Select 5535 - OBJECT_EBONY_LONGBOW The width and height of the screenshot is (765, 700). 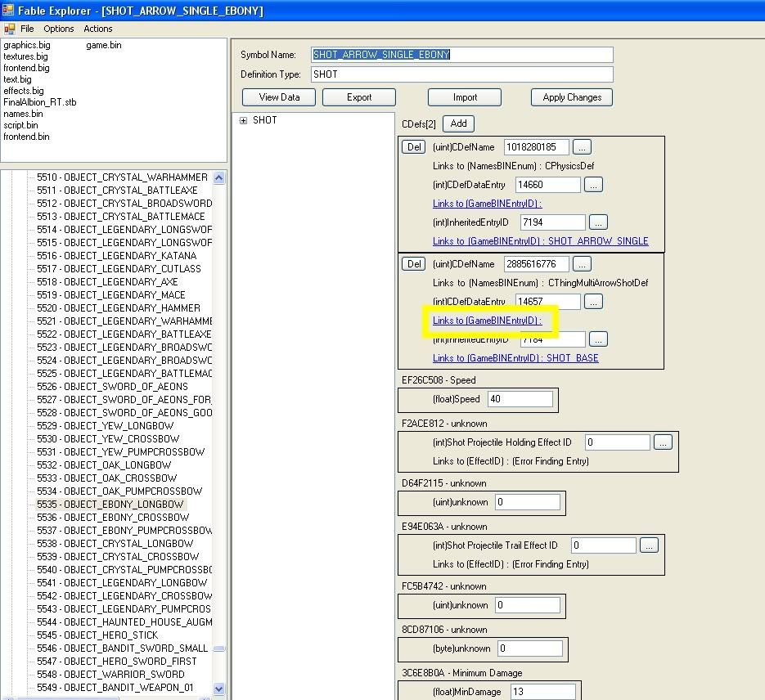110,504
